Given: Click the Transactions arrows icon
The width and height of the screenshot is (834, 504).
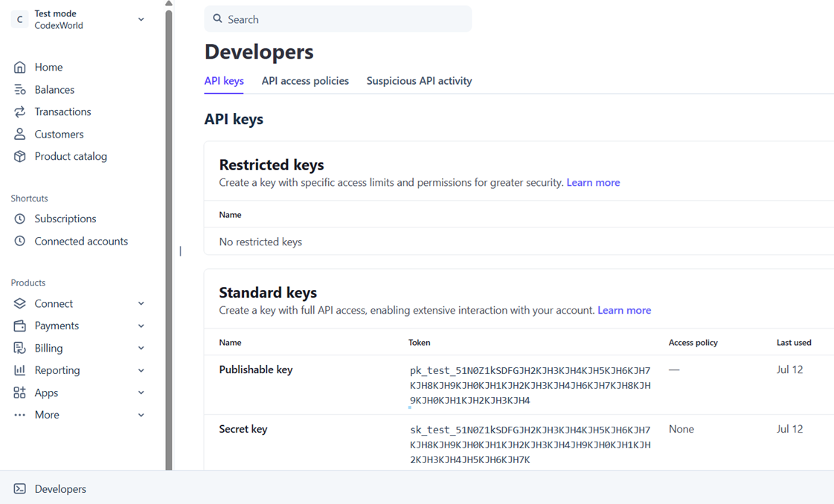Looking at the screenshot, I should click(19, 112).
